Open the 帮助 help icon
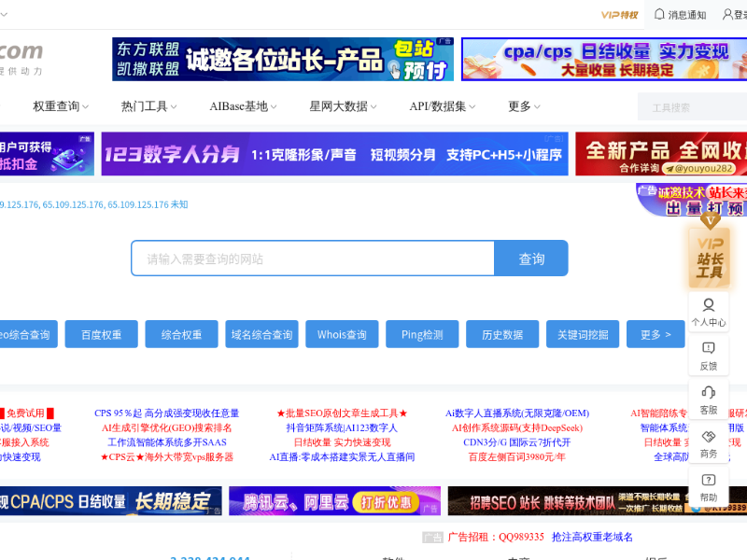Viewport: 747px width, 560px height. (708, 486)
